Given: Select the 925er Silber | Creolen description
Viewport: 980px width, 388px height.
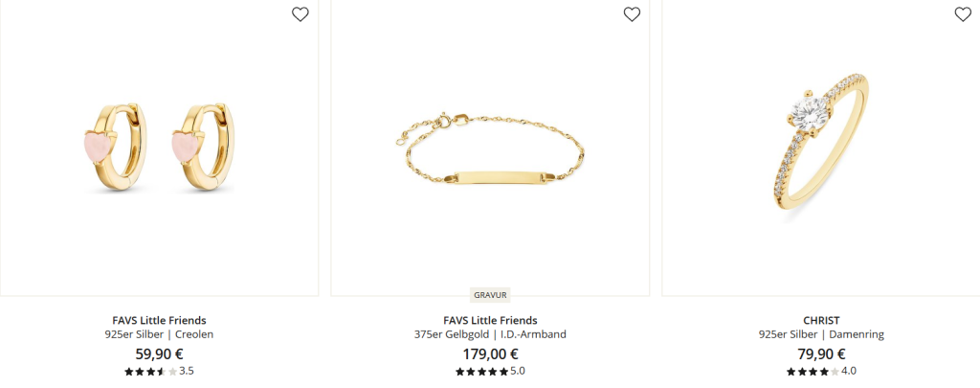Looking at the screenshot, I should point(160,334).
